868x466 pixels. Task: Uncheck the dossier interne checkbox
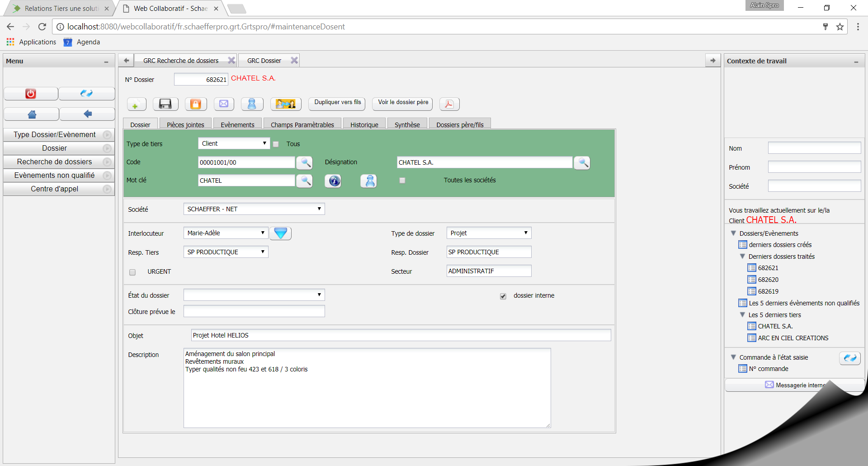[x=503, y=296]
